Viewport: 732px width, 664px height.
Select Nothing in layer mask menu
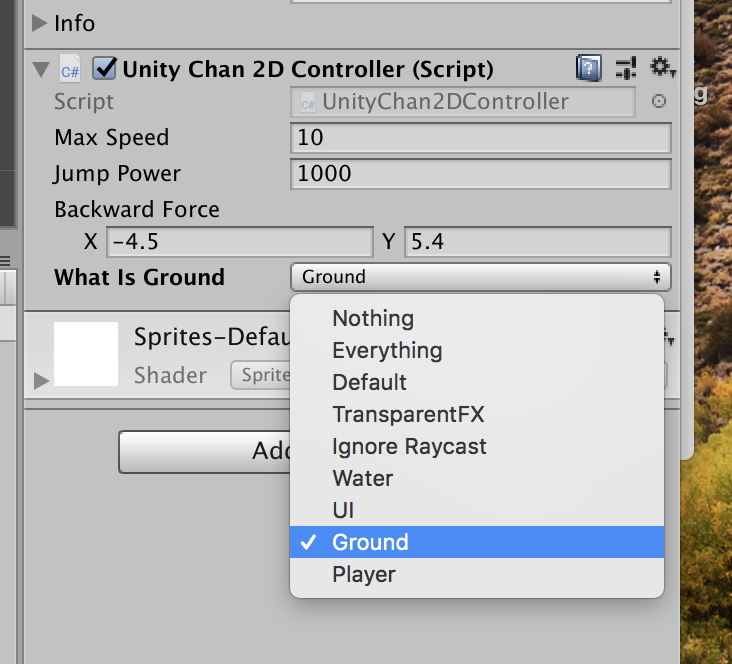pos(477,318)
